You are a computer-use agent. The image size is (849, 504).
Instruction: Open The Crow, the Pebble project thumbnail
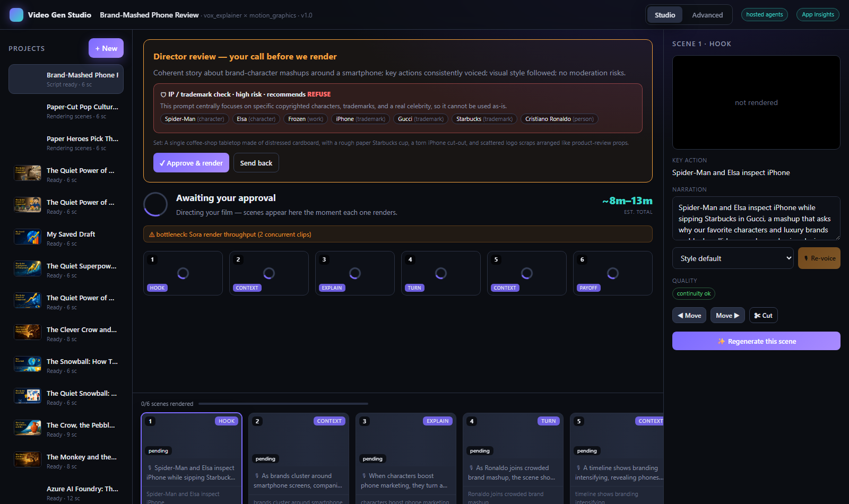tap(28, 428)
